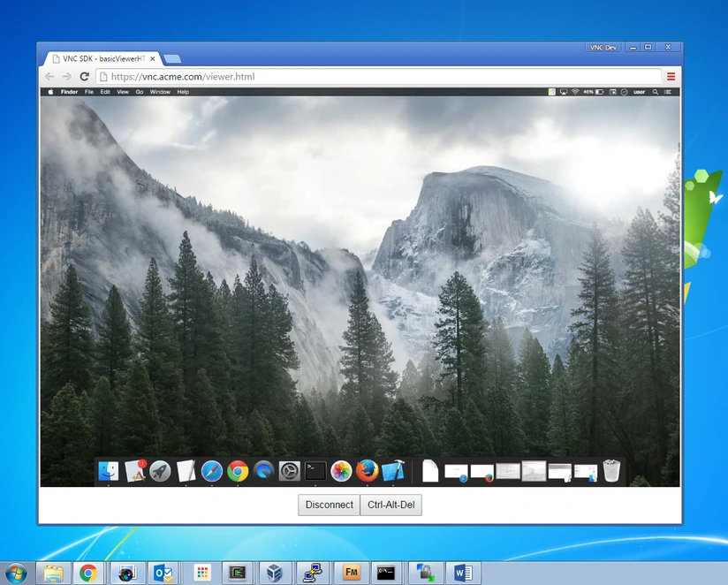Open the Trash in the Mac dock
Screen dimensions: 728x585
pyautogui.click(x=611, y=471)
